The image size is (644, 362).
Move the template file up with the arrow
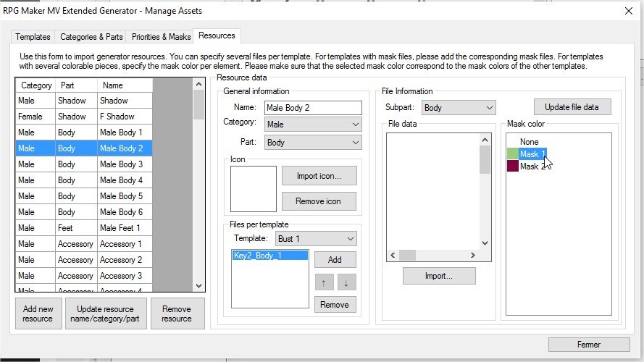coord(324,282)
